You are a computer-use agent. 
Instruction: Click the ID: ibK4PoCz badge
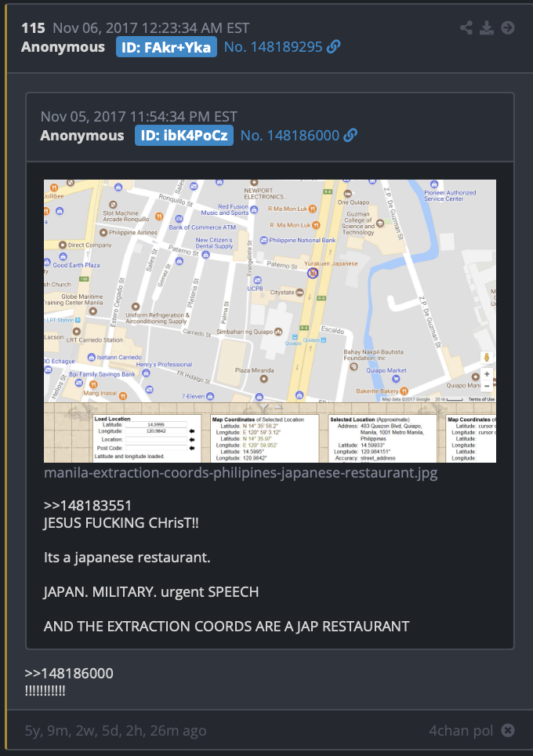click(184, 136)
